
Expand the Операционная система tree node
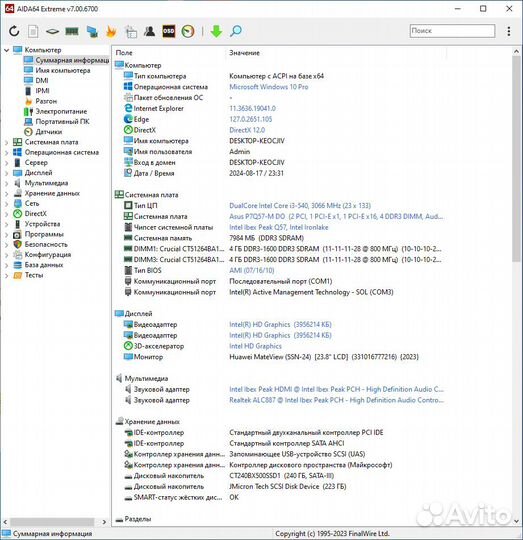tap(6, 152)
